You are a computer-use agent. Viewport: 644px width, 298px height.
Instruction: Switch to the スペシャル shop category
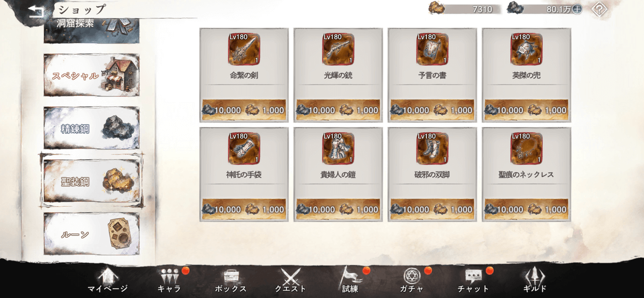pyautogui.click(x=92, y=76)
